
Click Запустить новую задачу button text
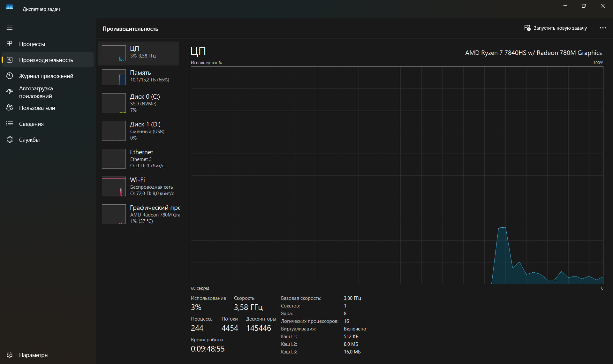(x=560, y=28)
